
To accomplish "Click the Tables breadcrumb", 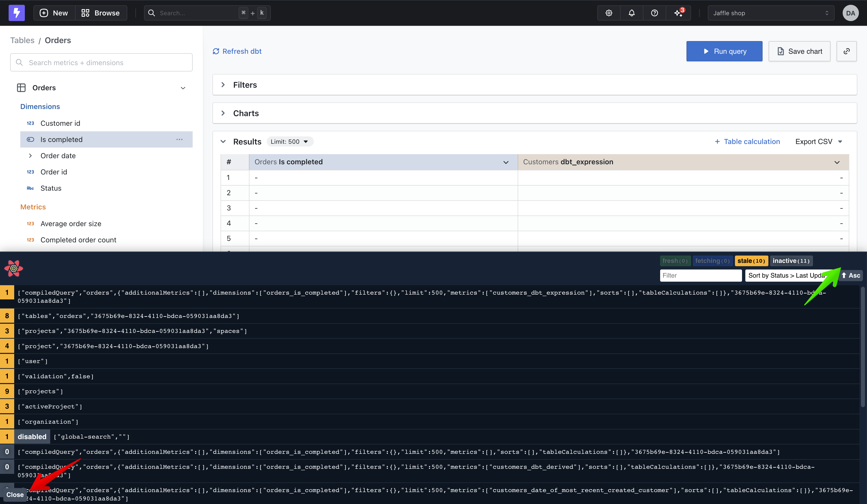I will tap(22, 40).
